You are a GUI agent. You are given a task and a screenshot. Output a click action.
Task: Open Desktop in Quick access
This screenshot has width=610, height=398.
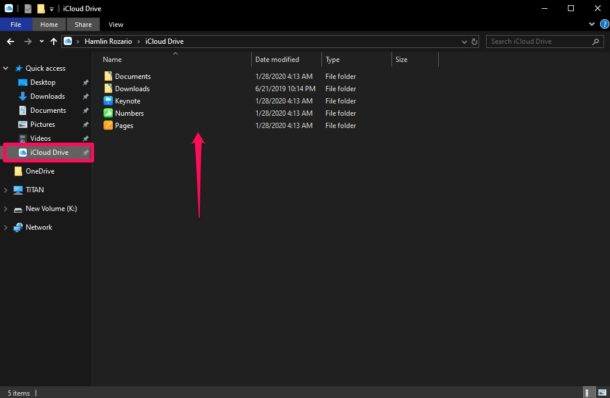click(43, 82)
